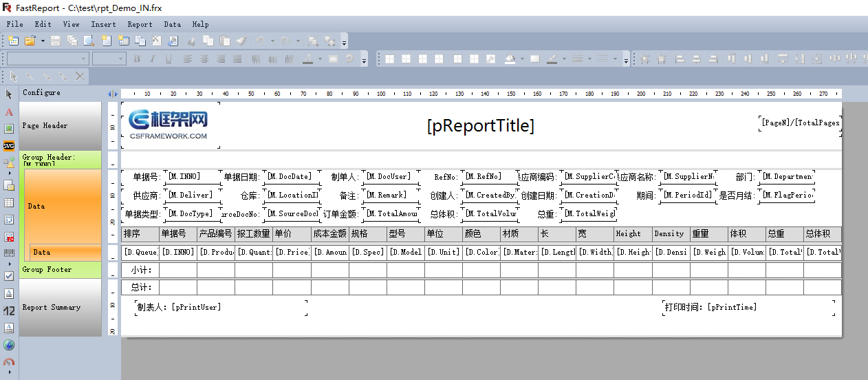Click the delete X icon in toolbar

[80, 76]
